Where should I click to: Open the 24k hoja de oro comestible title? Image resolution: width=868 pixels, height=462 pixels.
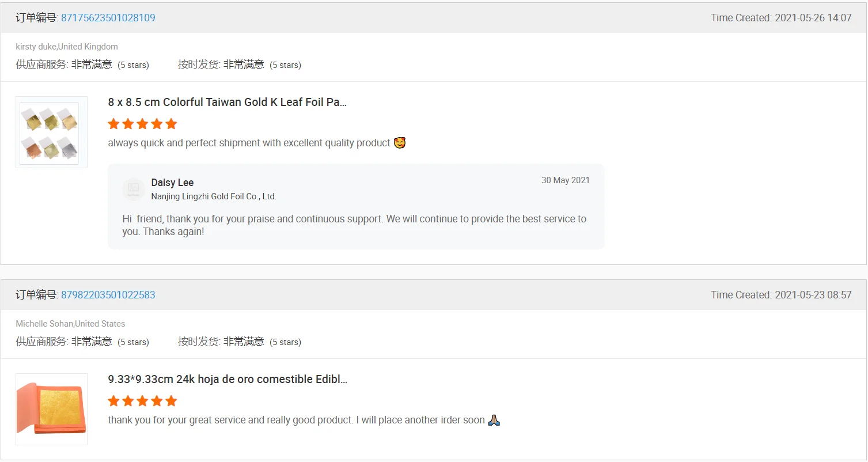pyautogui.click(x=228, y=380)
